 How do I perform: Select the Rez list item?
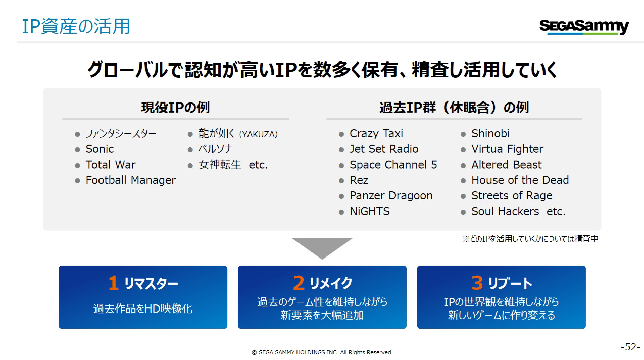(x=359, y=180)
